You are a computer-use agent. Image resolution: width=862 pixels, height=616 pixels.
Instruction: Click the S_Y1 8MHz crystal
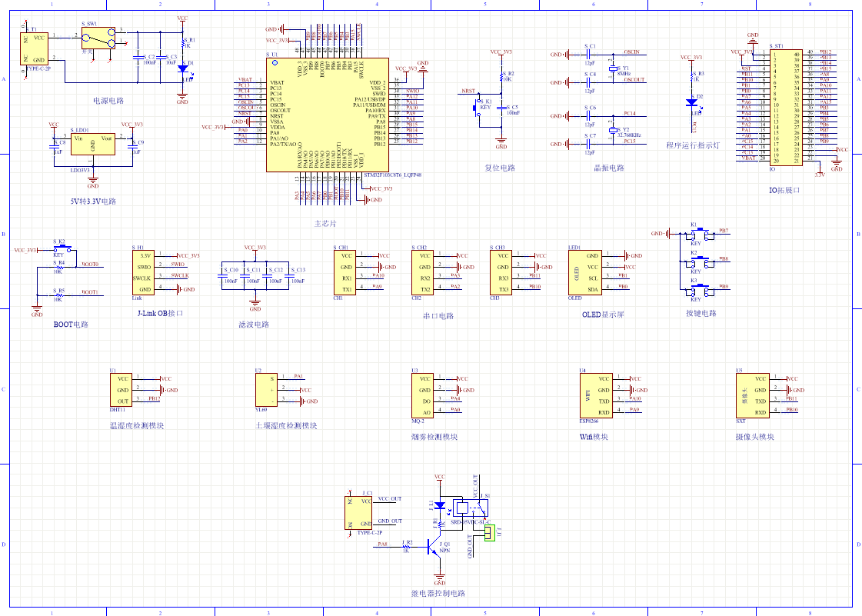[613, 68]
